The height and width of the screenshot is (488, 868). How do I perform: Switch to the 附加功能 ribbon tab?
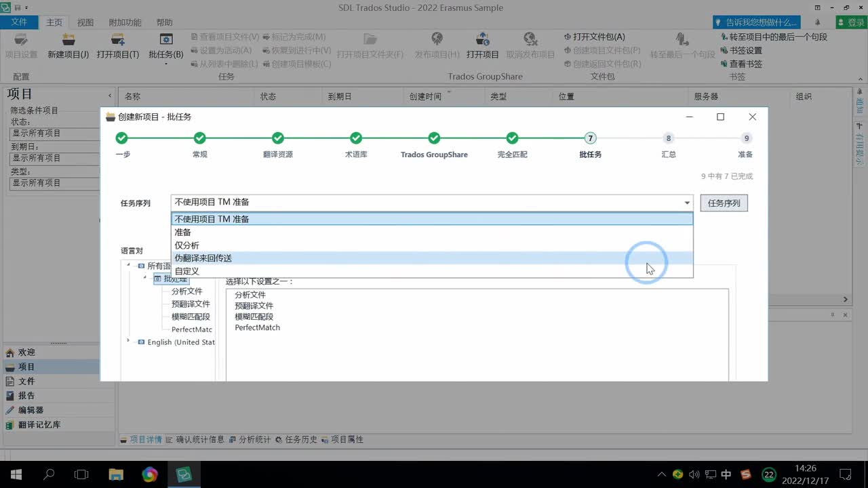(125, 22)
